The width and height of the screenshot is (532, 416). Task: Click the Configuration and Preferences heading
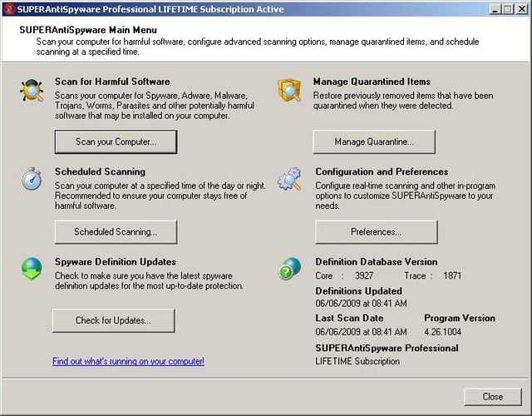click(x=382, y=171)
